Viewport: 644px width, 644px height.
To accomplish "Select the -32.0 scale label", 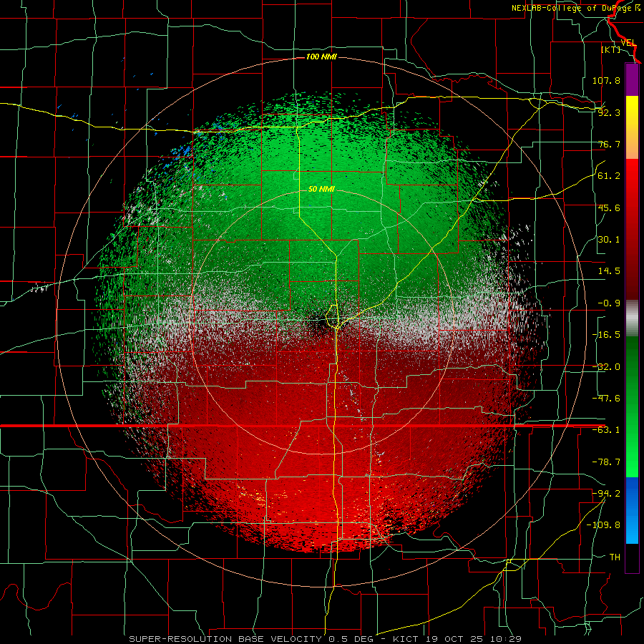I will click(x=606, y=367).
